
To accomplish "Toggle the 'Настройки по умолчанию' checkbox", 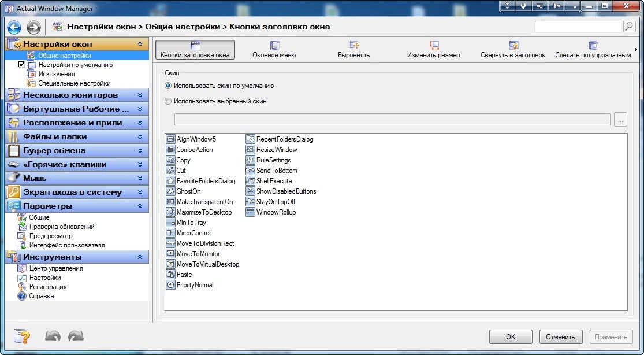I will coord(21,65).
